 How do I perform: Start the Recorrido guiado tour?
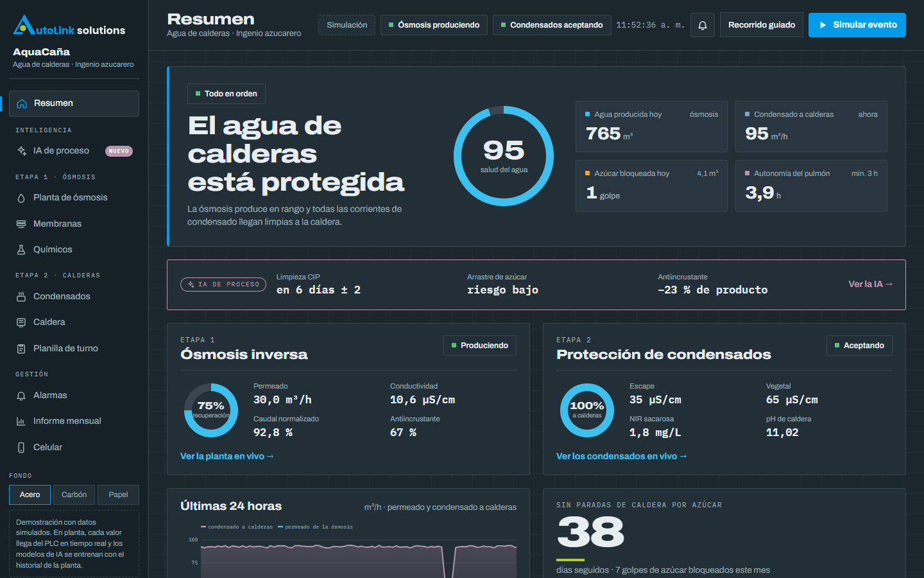click(762, 25)
